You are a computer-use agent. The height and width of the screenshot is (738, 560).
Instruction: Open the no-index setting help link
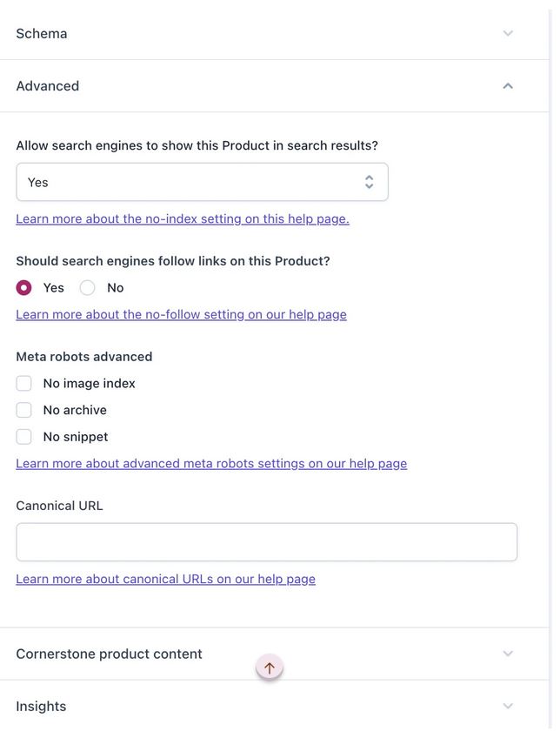tap(183, 218)
